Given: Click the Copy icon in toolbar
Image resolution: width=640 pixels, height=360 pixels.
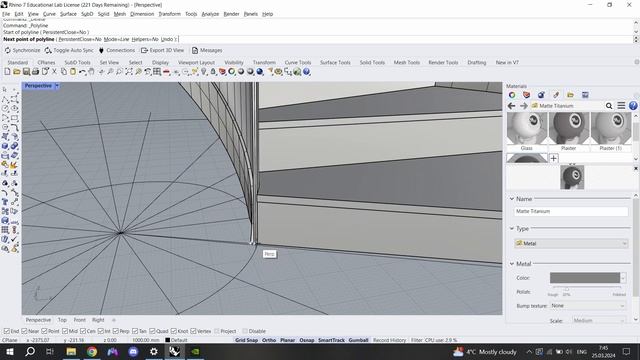Looking at the screenshot, I should (x=64, y=72).
